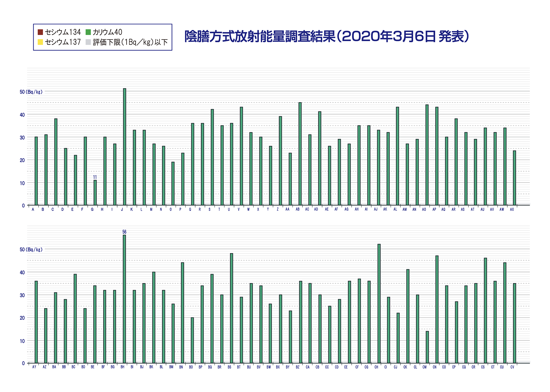Click the gray 評価下限 legend swatch
Image resolution: width=550 pixels, height=392 pixels.
click(88, 42)
